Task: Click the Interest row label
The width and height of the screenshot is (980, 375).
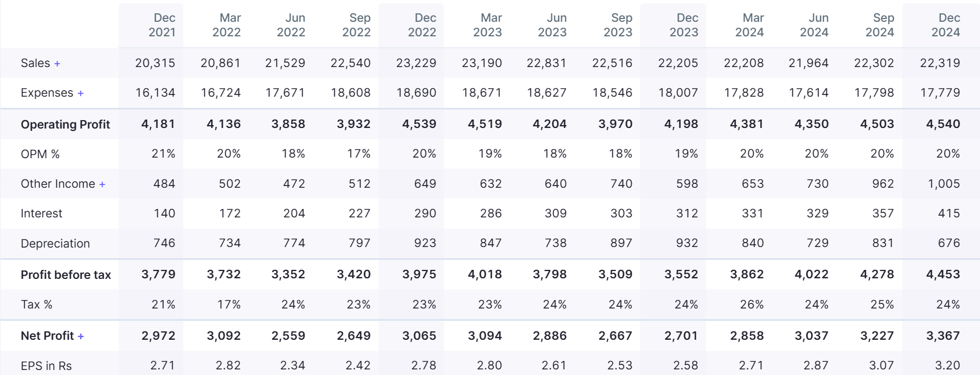Action: point(41,213)
